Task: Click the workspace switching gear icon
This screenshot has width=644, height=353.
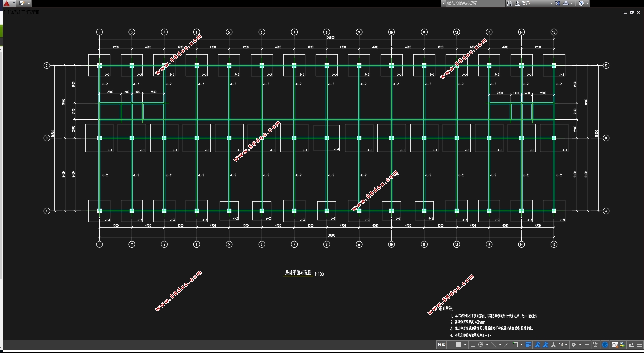Action: [x=574, y=345]
